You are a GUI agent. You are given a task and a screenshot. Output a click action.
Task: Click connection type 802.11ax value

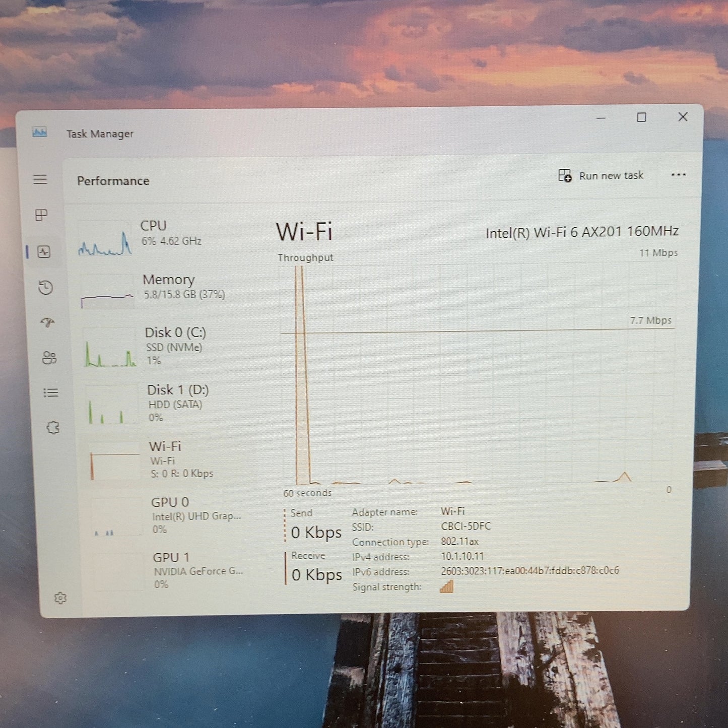pos(459,541)
